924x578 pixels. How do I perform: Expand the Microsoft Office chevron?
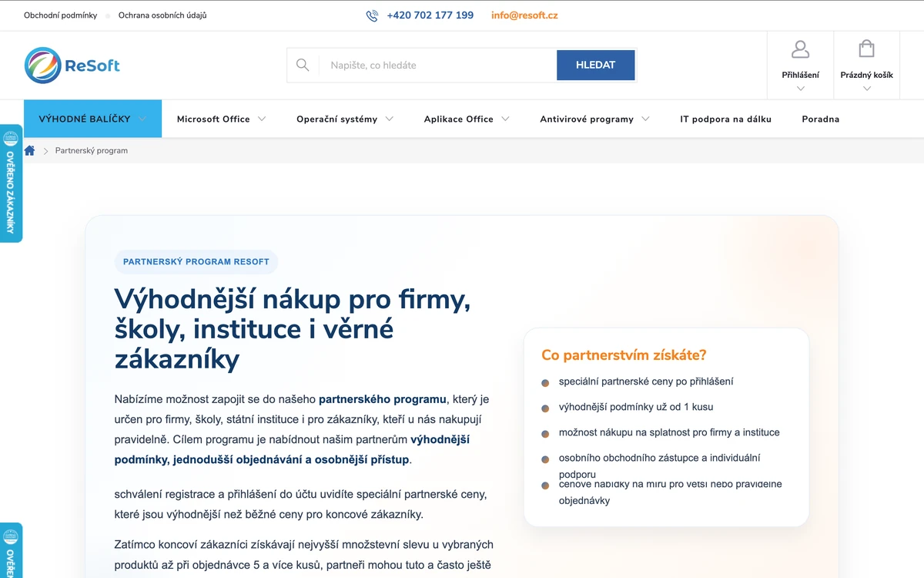[262, 119]
